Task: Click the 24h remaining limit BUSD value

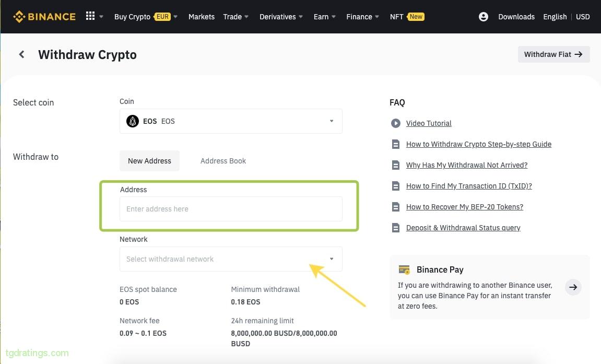Action: pyautogui.click(x=284, y=338)
